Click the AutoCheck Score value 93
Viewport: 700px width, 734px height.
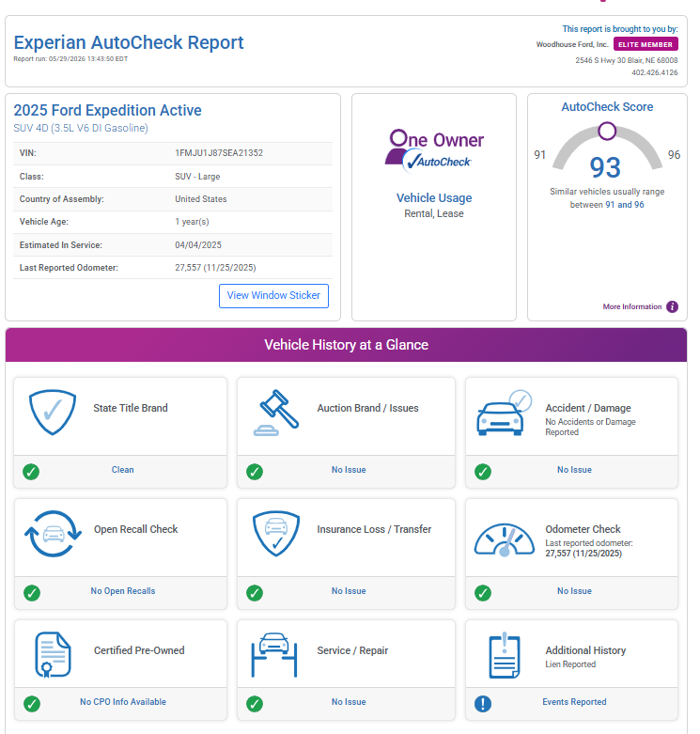(x=605, y=167)
